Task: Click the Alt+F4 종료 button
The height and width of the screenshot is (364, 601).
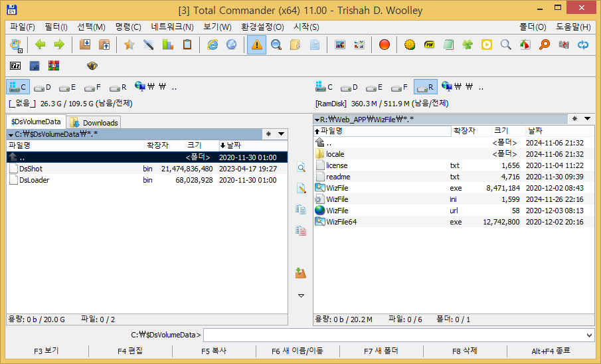Action: tap(551, 351)
